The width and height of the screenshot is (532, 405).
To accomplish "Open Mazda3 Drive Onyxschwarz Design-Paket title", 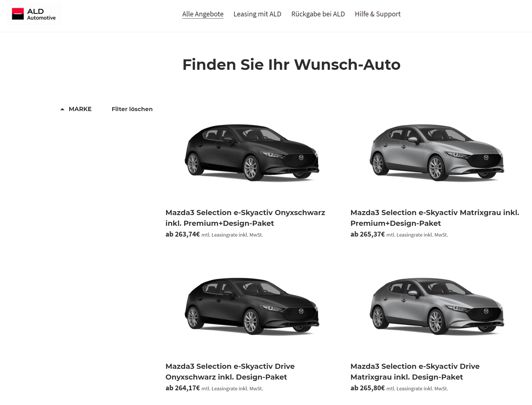I will click(x=230, y=372).
